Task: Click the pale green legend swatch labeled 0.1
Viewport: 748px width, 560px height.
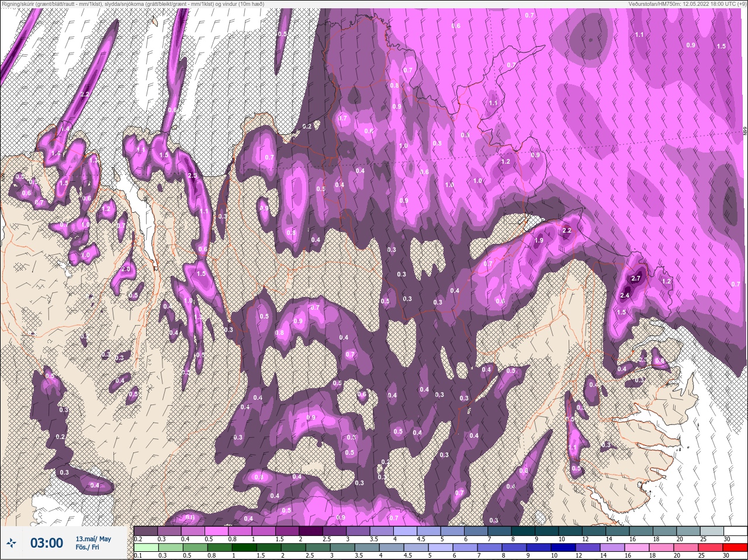Action: tap(146, 548)
